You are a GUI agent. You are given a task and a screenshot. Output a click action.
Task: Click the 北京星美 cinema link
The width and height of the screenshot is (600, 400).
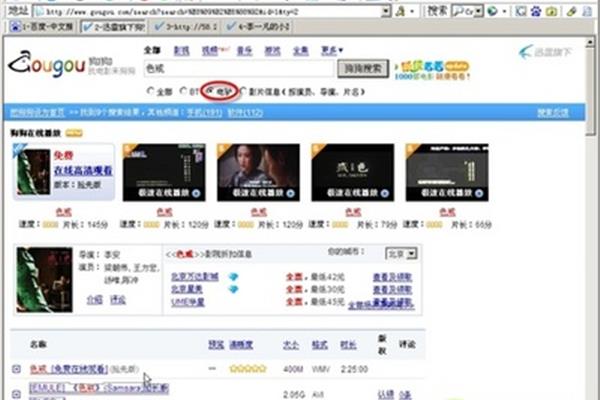pyautogui.click(x=187, y=289)
